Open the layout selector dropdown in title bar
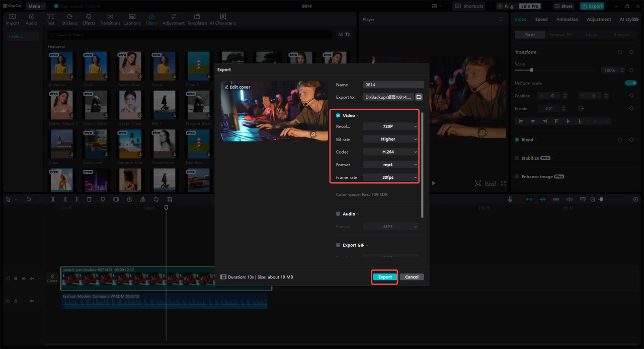Image resolution: width=644 pixels, height=349 pixels. [x=437, y=6]
